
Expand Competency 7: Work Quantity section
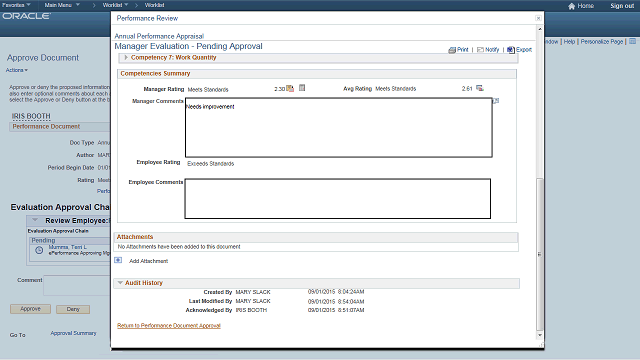click(126, 58)
